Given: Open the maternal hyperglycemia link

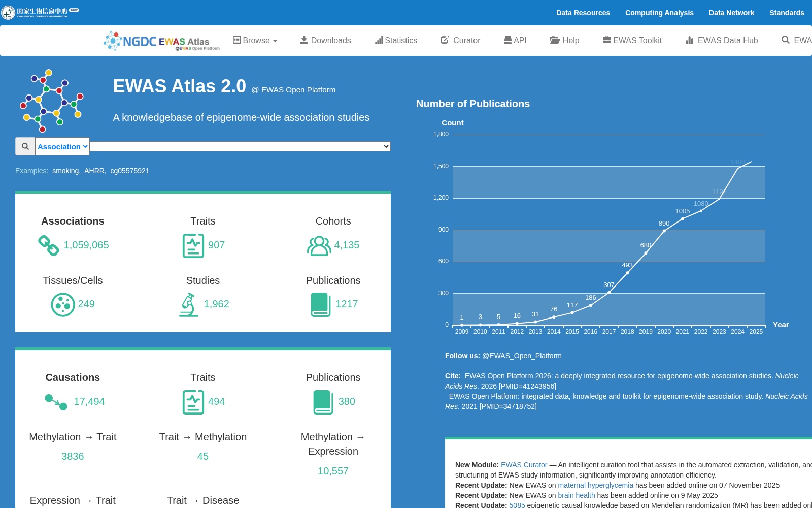Looking at the screenshot, I should (595, 485).
